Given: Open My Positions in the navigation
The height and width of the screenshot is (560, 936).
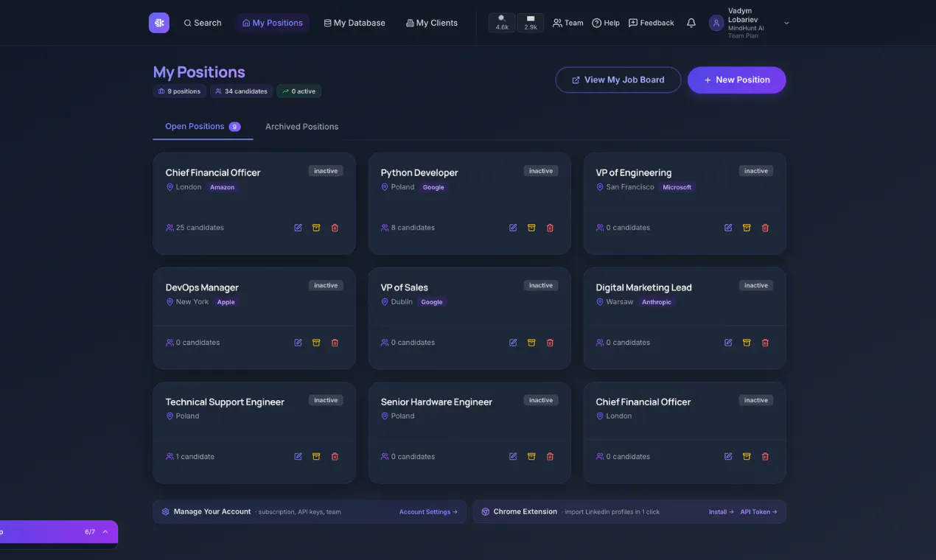Looking at the screenshot, I should [273, 23].
